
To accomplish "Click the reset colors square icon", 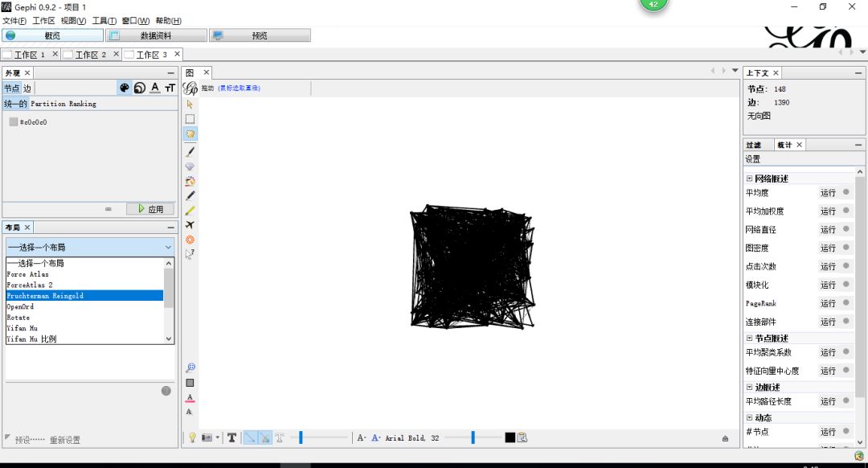I will [x=190, y=383].
